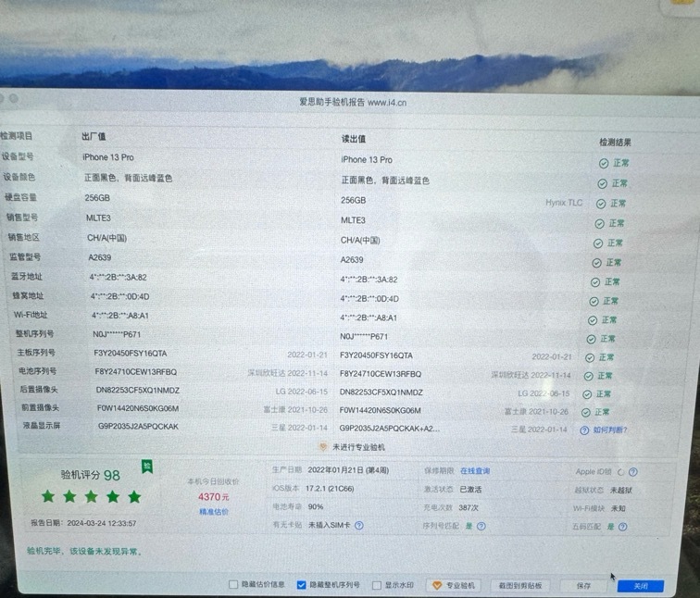
Task: Click the 整机序列号 factory value N0J******P671
Action: [x=117, y=334]
